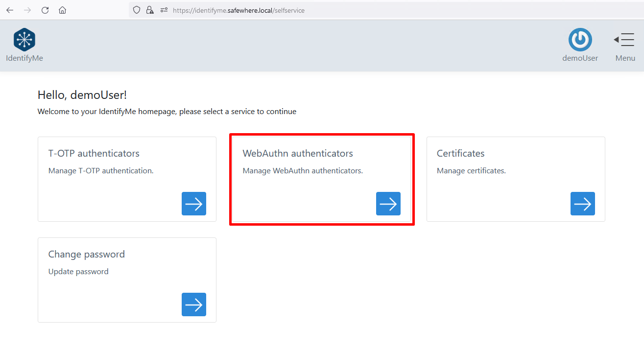Click the padlock site security icon

(x=150, y=10)
